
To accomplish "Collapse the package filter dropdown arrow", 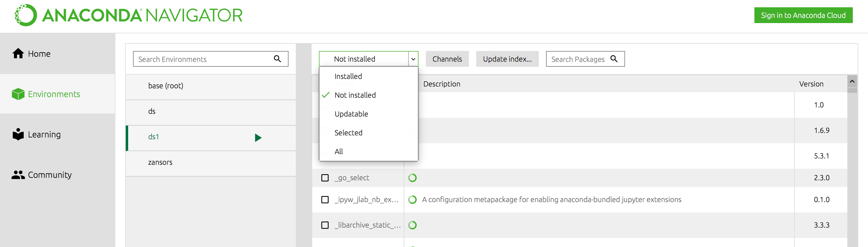I will 413,59.
